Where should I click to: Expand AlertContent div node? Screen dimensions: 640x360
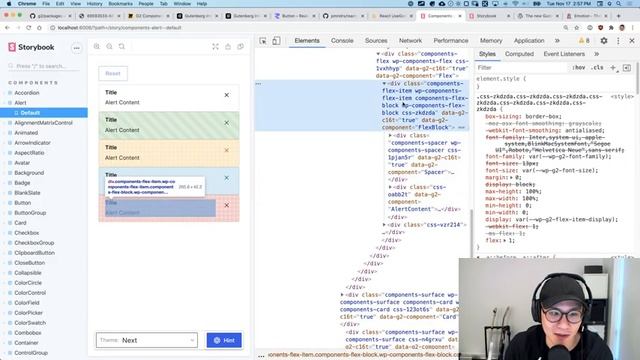390,187
